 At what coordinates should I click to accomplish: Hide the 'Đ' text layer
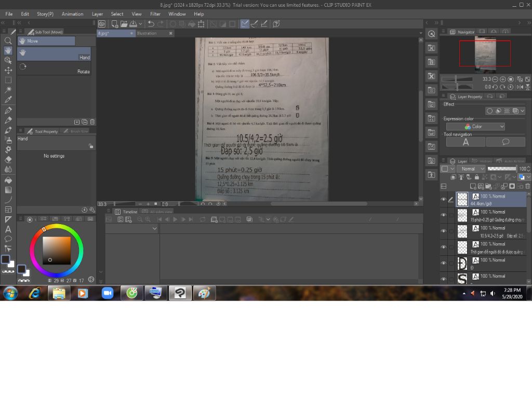[x=444, y=263]
